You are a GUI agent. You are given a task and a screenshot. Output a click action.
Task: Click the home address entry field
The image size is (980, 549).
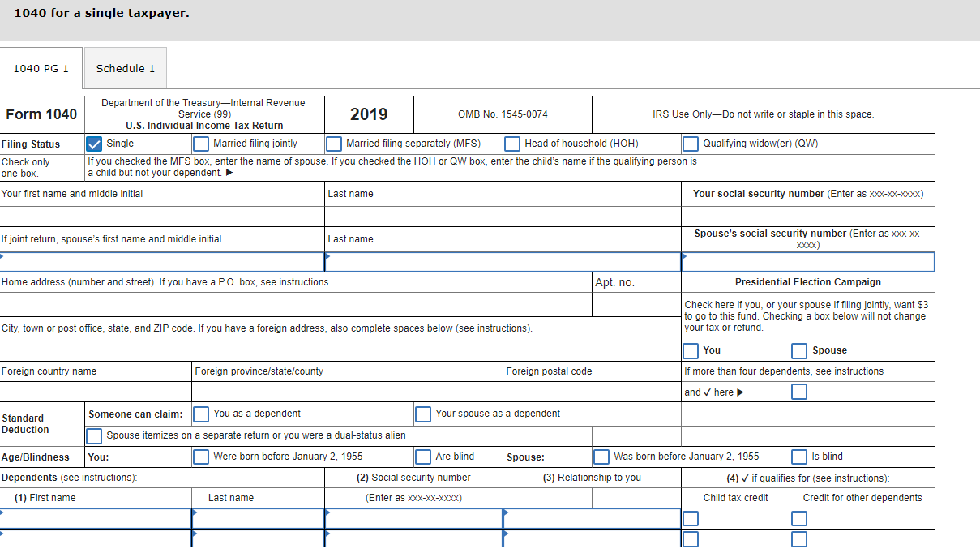pyautogui.click(x=296, y=304)
